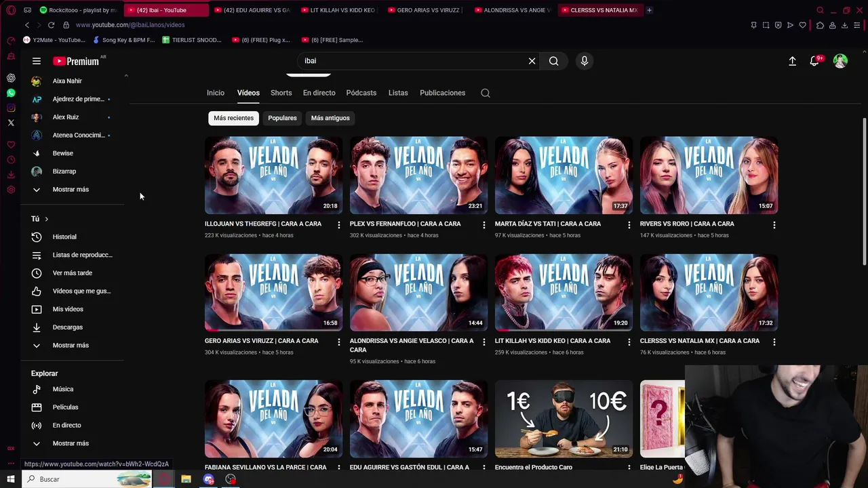The height and width of the screenshot is (488, 868).
Task: Open Instagram in the Opera sidebar
Action: click(x=11, y=108)
